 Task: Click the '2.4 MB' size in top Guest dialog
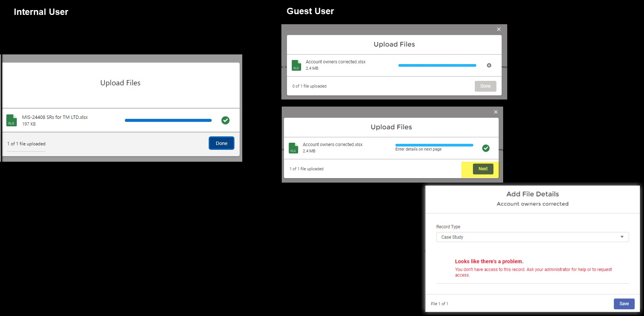tap(312, 68)
